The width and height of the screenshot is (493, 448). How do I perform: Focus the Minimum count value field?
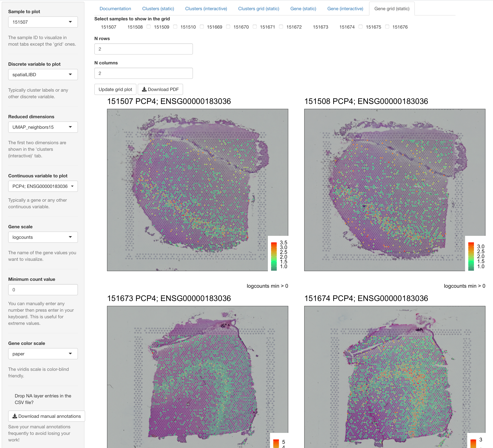(x=43, y=290)
